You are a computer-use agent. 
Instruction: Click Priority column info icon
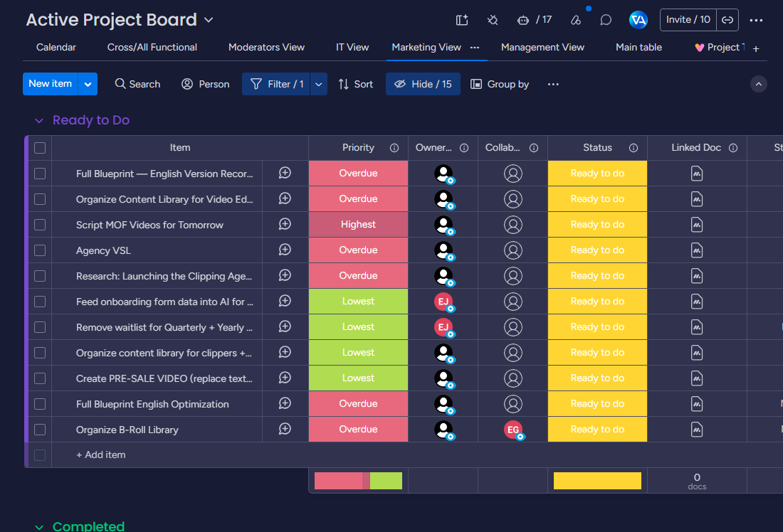pyautogui.click(x=394, y=148)
